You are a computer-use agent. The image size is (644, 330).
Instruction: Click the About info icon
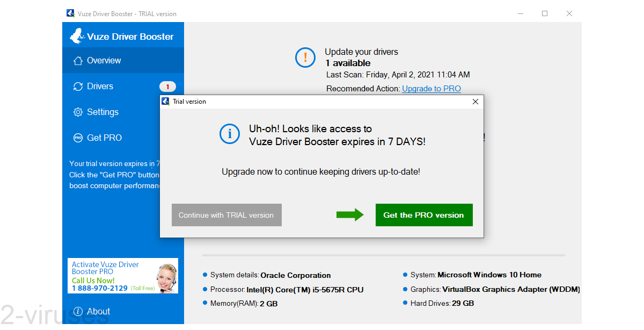pyautogui.click(x=78, y=312)
